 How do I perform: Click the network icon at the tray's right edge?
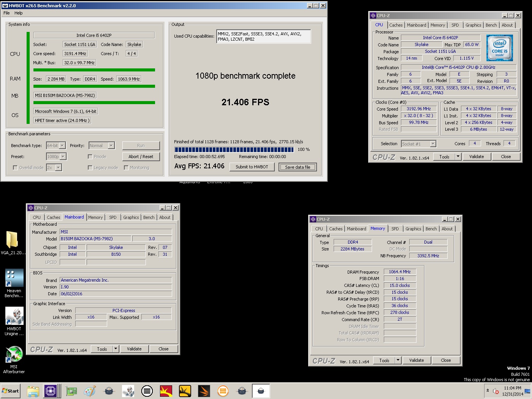[527, 391]
